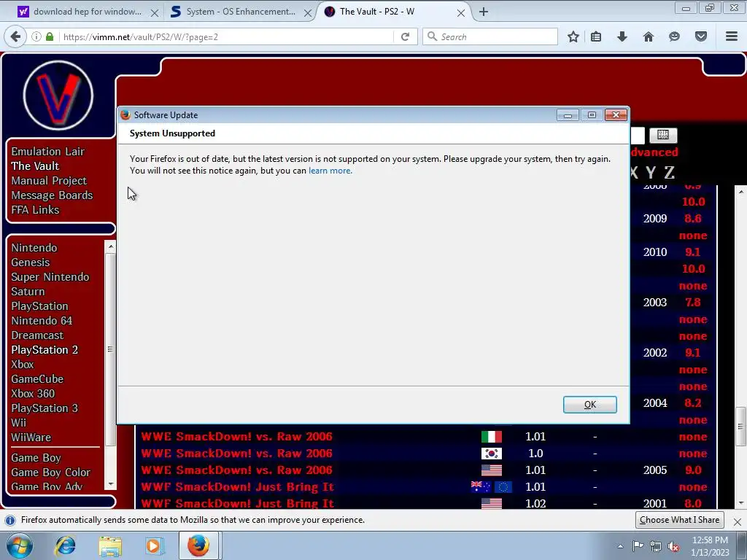Jump to letter Y in the Vault
This screenshot has width=747, height=560.
click(x=651, y=172)
